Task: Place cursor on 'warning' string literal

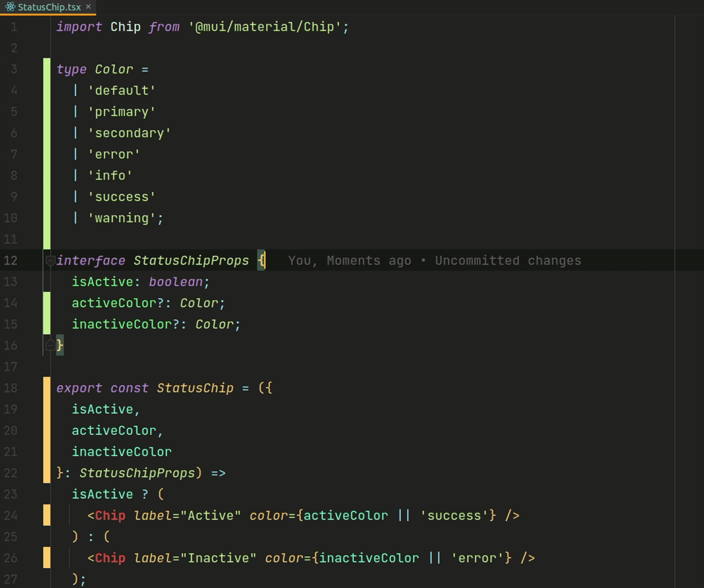Action: pos(122,218)
